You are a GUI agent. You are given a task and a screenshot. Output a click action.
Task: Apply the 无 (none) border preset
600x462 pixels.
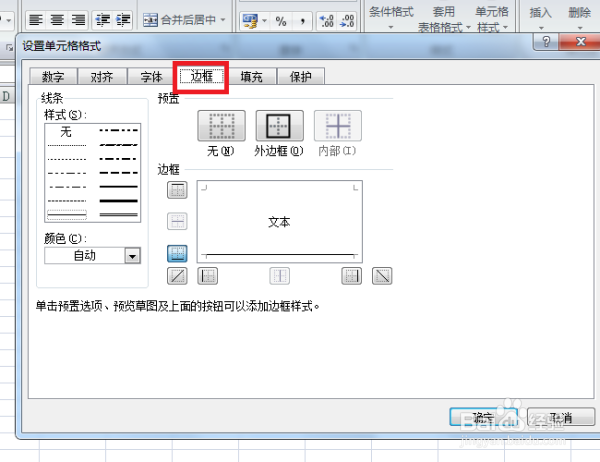pyautogui.click(x=221, y=126)
